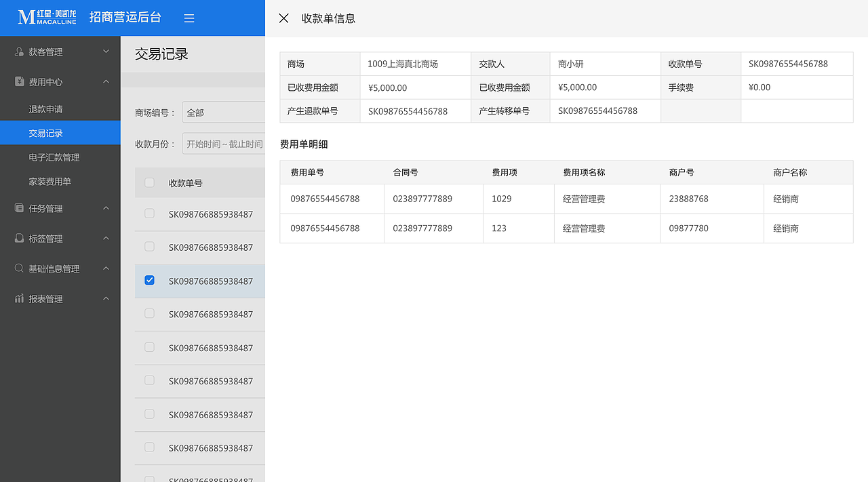Click the 23888768 商户号 cell

(x=712, y=199)
